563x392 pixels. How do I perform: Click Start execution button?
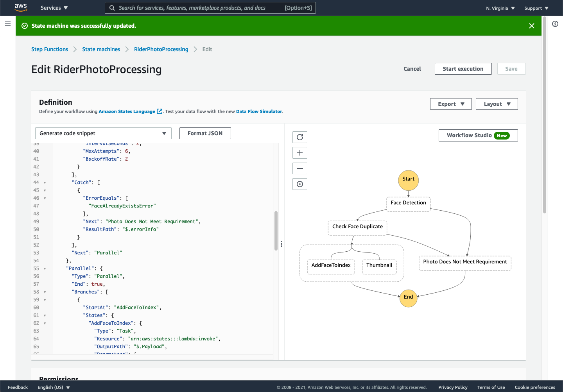coord(463,69)
